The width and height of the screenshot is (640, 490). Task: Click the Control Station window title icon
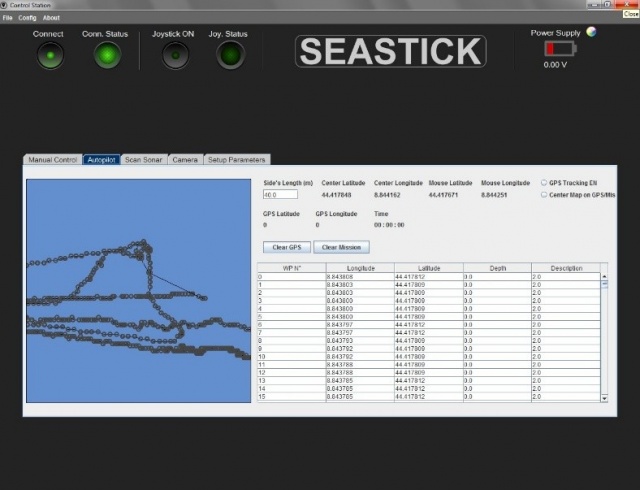coord(4,5)
